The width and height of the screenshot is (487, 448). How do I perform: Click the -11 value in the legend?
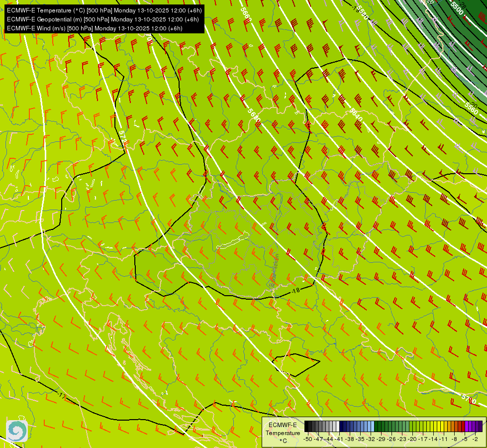pos(443,439)
